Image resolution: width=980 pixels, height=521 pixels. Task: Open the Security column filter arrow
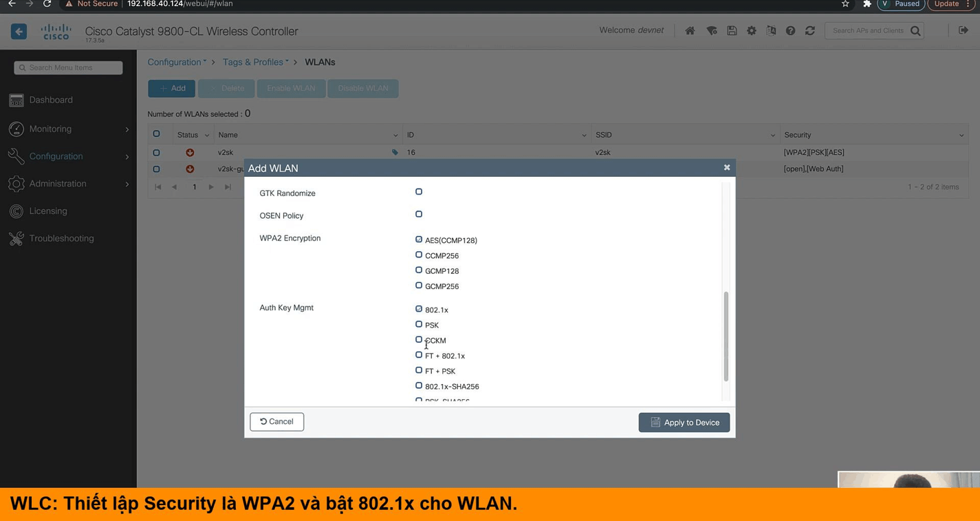[x=961, y=136]
